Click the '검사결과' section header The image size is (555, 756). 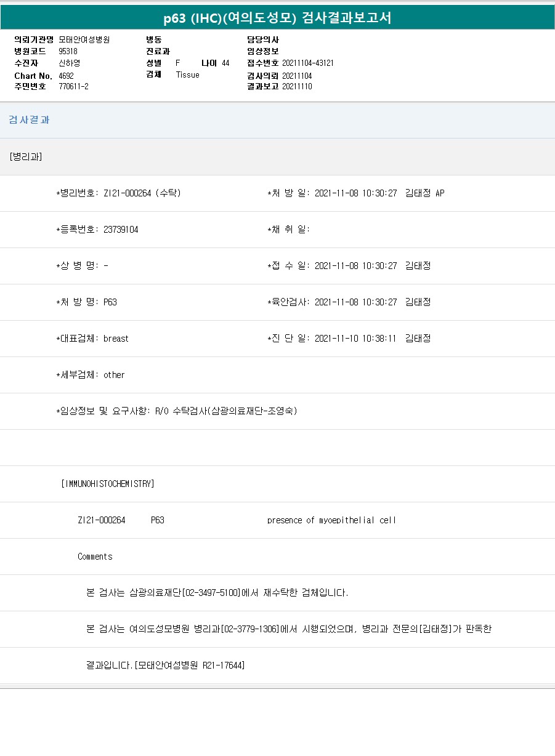point(29,120)
